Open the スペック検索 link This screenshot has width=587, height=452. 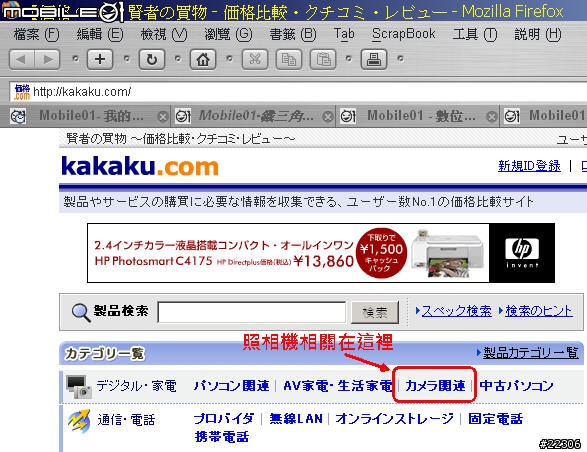(x=456, y=311)
